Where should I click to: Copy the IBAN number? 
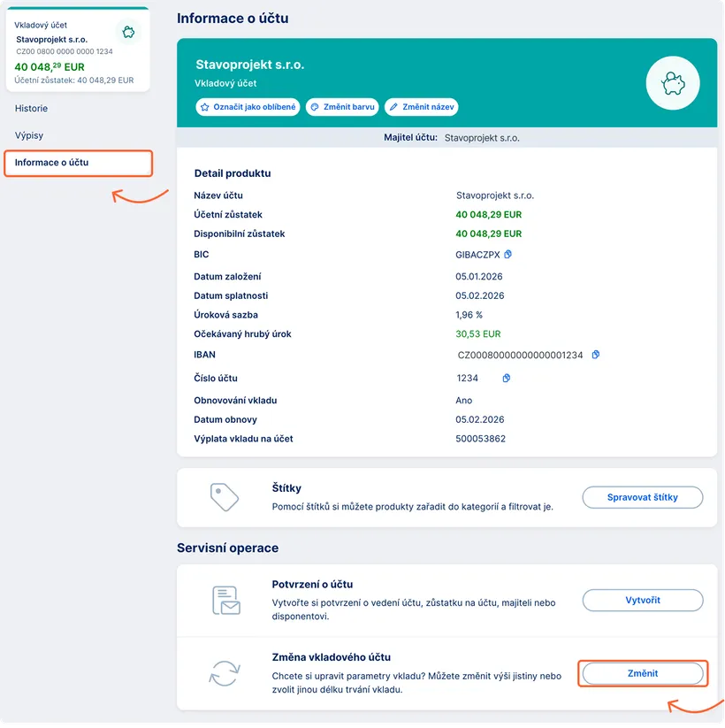click(x=596, y=355)
